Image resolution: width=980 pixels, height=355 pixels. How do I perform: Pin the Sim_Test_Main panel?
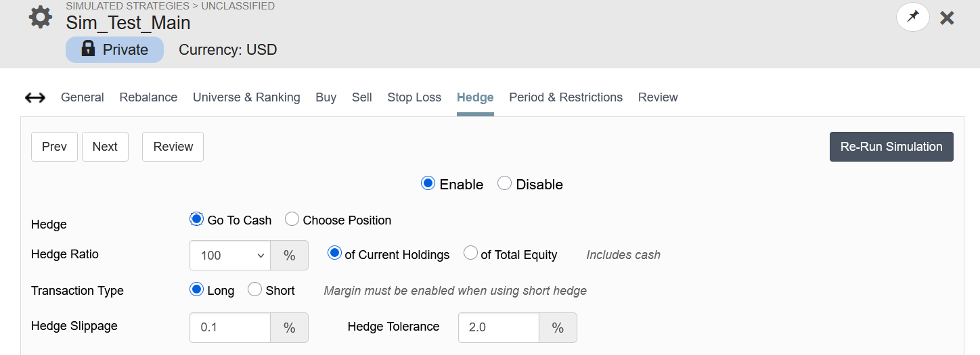pyautogui.click(x=913, y=17)
